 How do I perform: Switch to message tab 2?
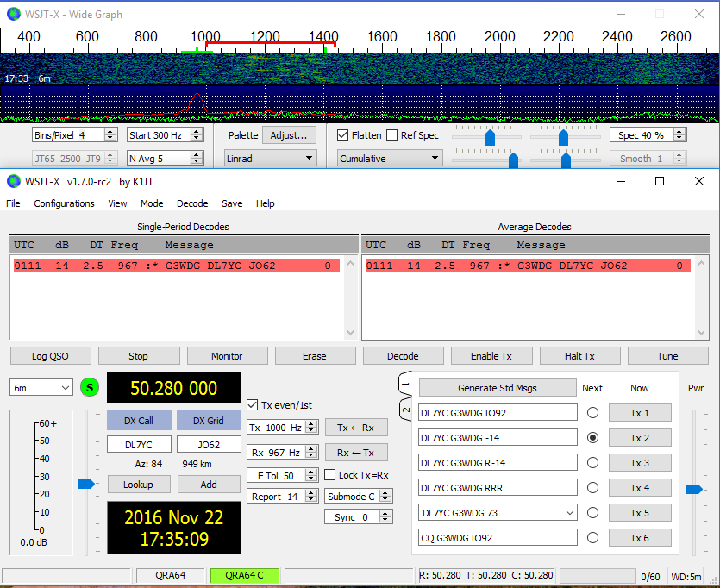click(405, 410)
